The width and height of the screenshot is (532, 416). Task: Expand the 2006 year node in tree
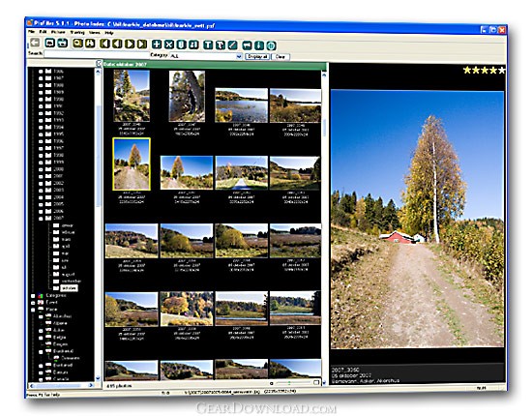(41, 212)
